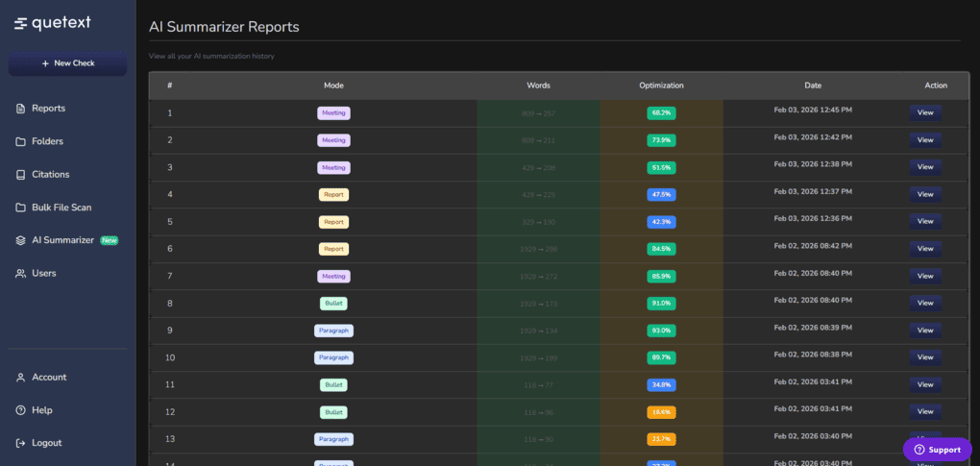Click the word count 1929 → 134
The width and height of the screenshot is (980, 466).
click(538, 331)
